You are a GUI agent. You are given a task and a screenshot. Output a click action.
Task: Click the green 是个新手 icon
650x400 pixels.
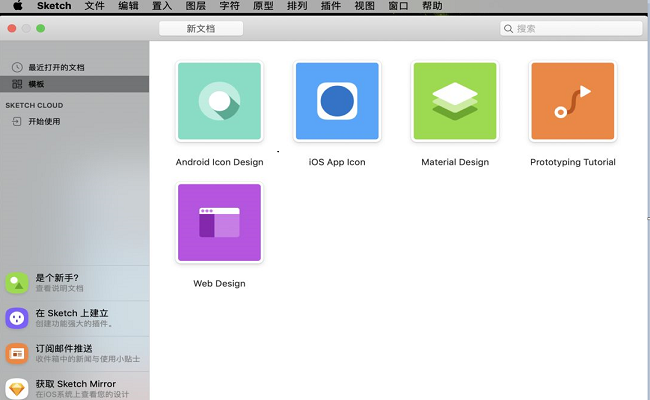coord(17,283)
